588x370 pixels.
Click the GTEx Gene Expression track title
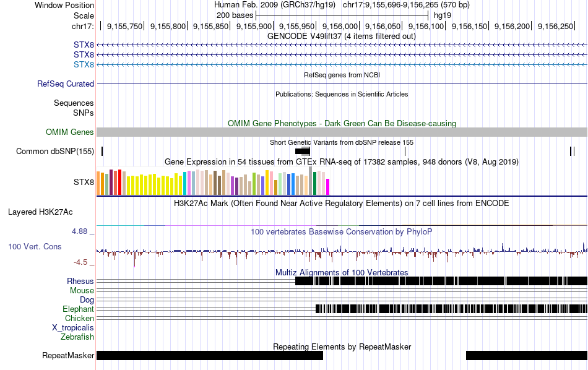point(342,162)
